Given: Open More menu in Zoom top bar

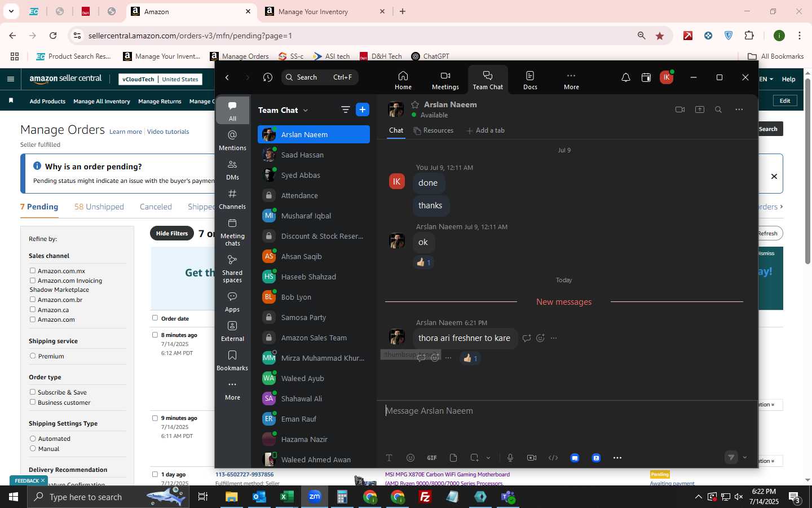Looking at the screenshot, I should [x=571, y=80].
